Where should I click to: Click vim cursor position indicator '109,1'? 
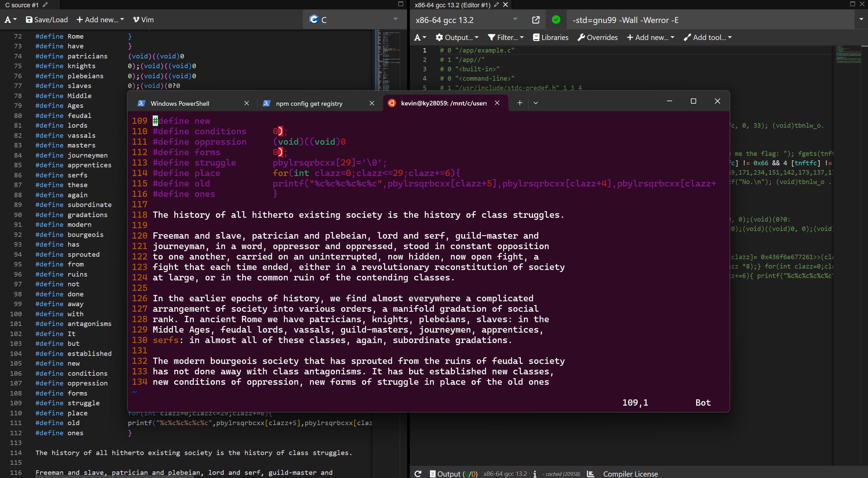(x=635, y=403)
